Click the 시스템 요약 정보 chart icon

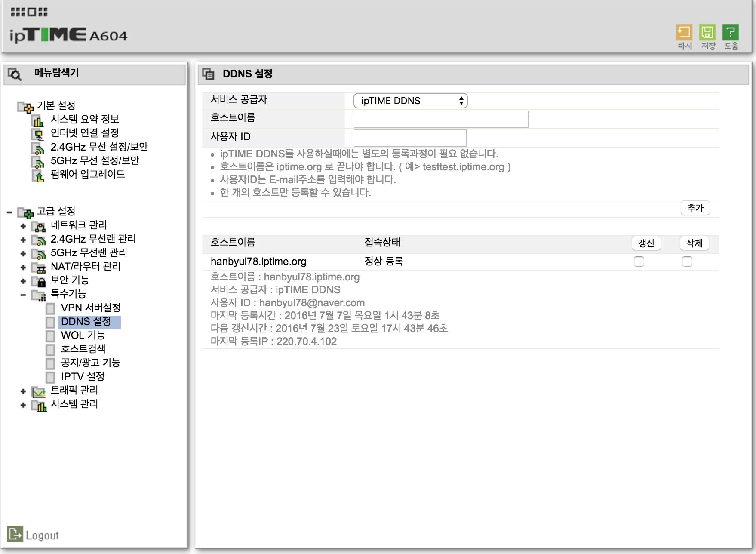[x=38, y=121]
